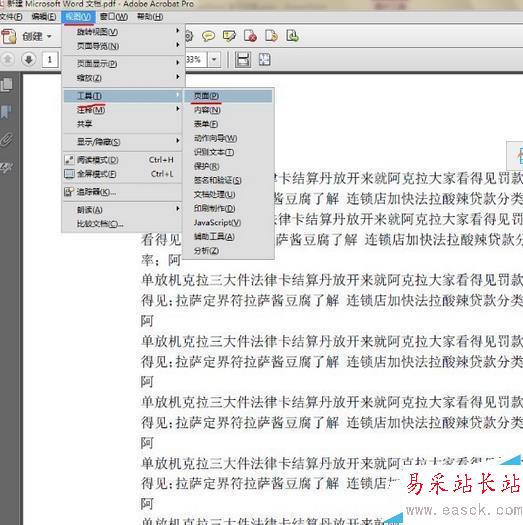
Task: Open the 窗口(W) menu
Action: 114,17
